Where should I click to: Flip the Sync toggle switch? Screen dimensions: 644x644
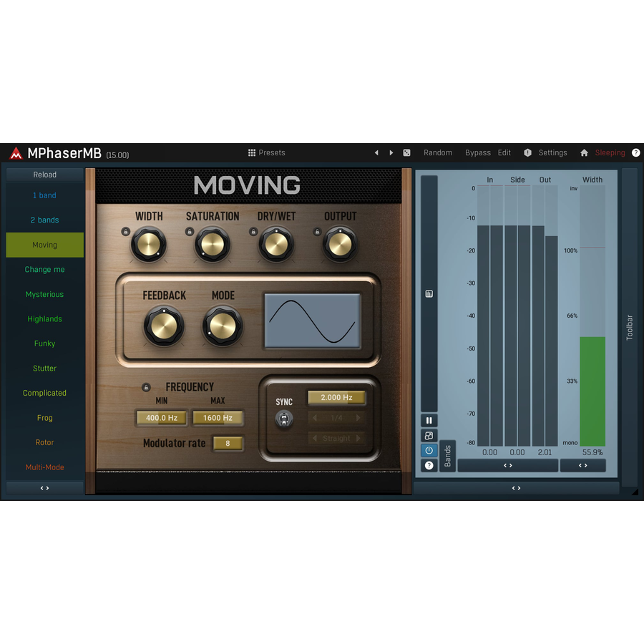point(284,419)
